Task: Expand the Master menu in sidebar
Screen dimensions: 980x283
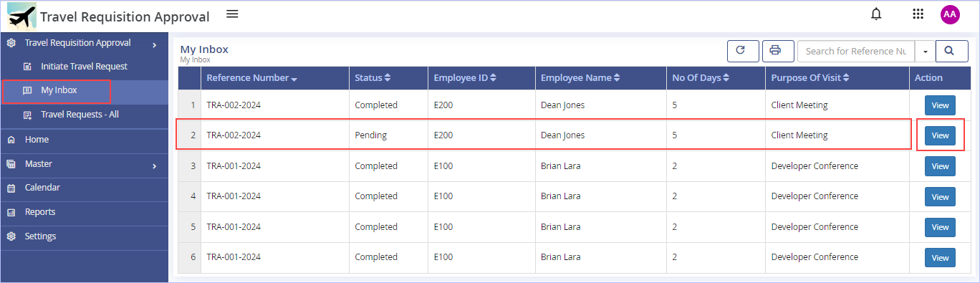Action: [x=84, y=164]
